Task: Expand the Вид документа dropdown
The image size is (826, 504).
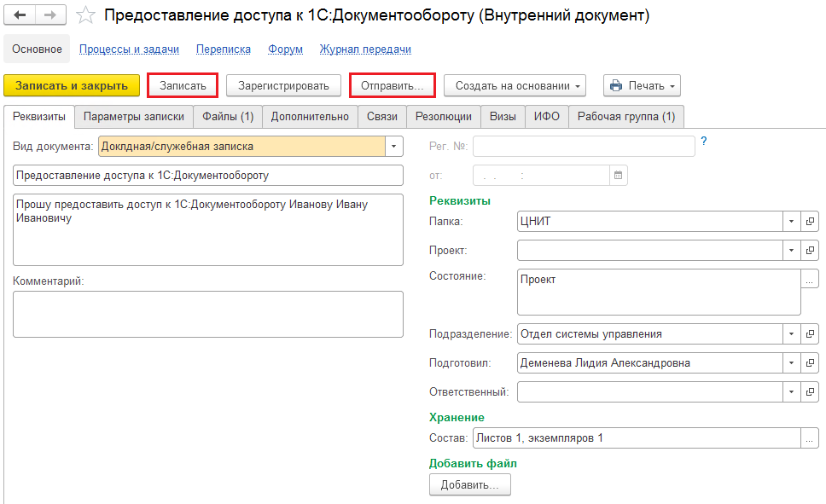Action: [x=393, y=147]
